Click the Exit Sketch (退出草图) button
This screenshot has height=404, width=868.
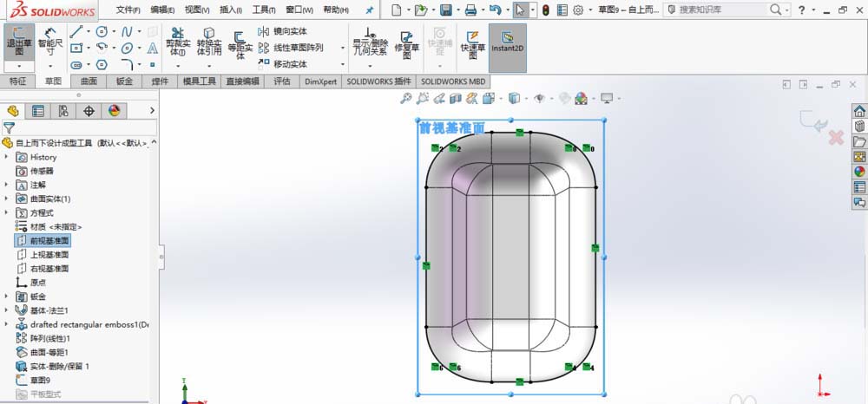19,42
